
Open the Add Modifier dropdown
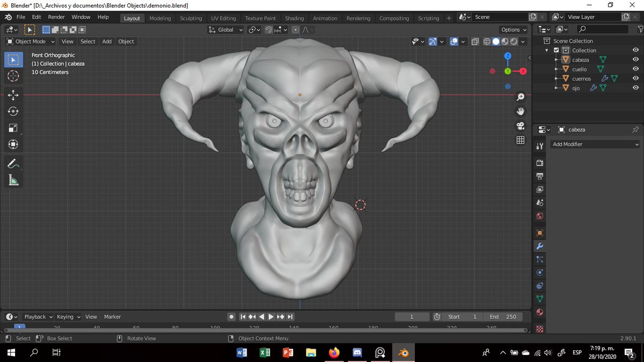[x=595, y=144]
